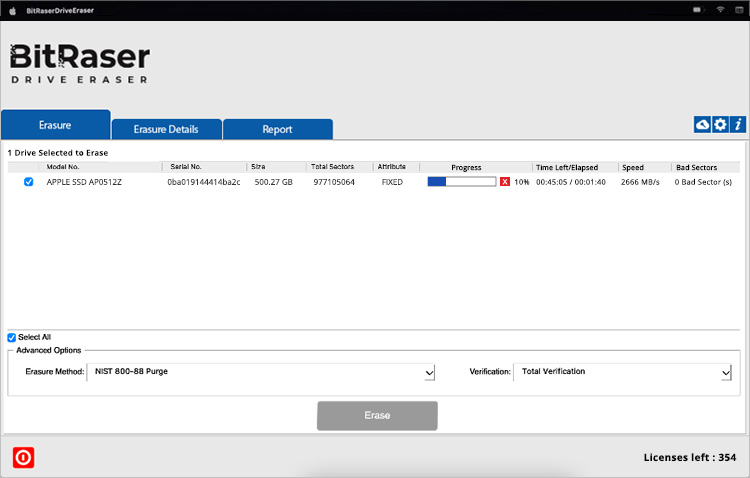The width and height of the screenshot is (750, 478).
Task: Click the red power button icon
Action: 23,457
